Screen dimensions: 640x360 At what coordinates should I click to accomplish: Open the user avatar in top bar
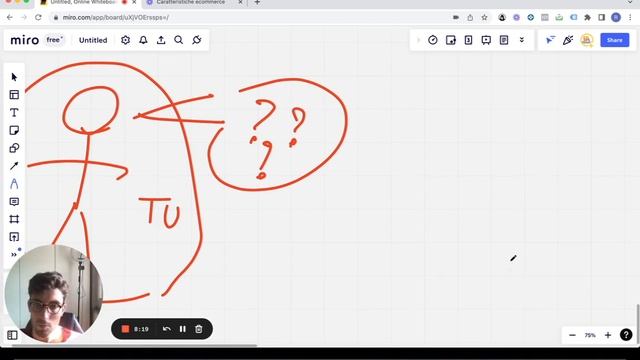[x=587, y=40]
